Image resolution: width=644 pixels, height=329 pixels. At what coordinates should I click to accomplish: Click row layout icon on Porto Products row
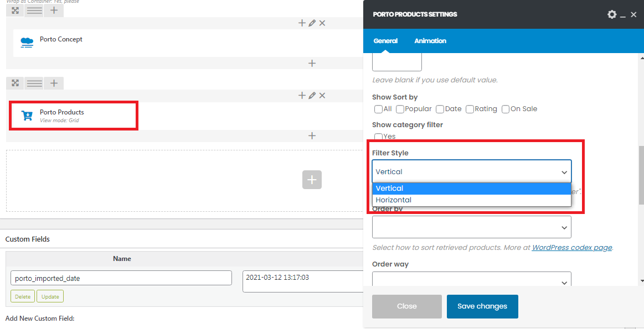(34, 83)
